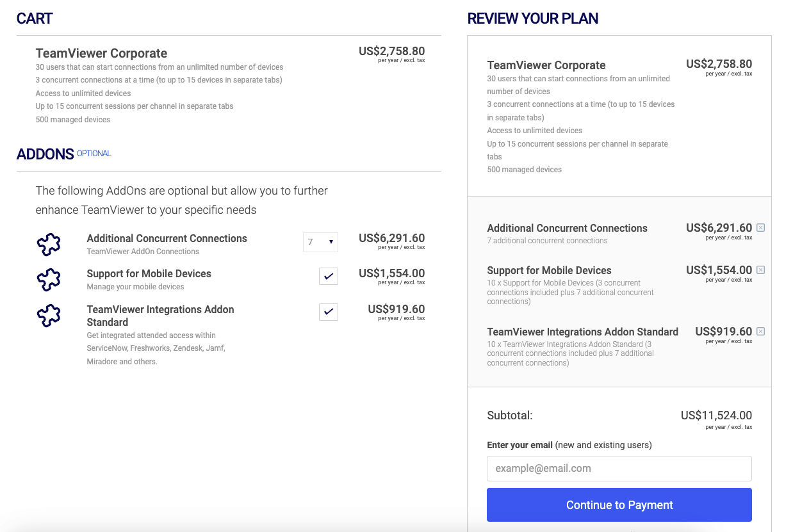Click the OPTIONAL label next to the Addons heading
This screenshot has width=793, height=532.
[x=94, y=154]
